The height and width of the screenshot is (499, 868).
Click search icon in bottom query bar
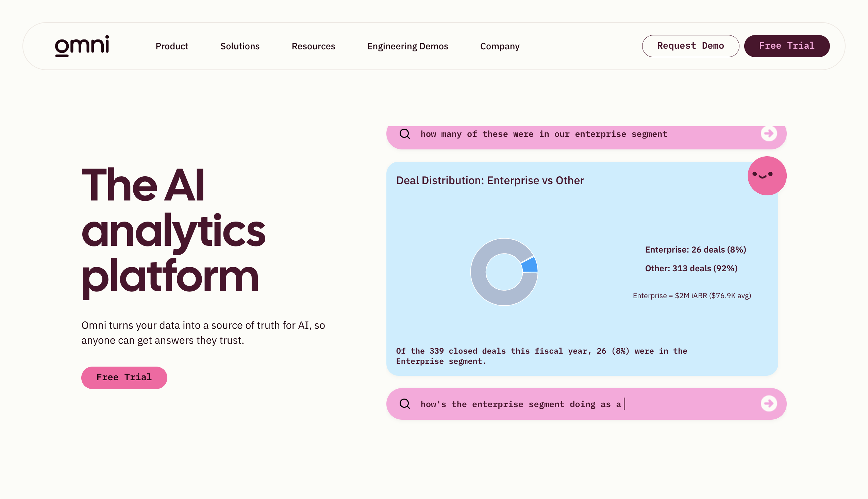tap(404, 403)
